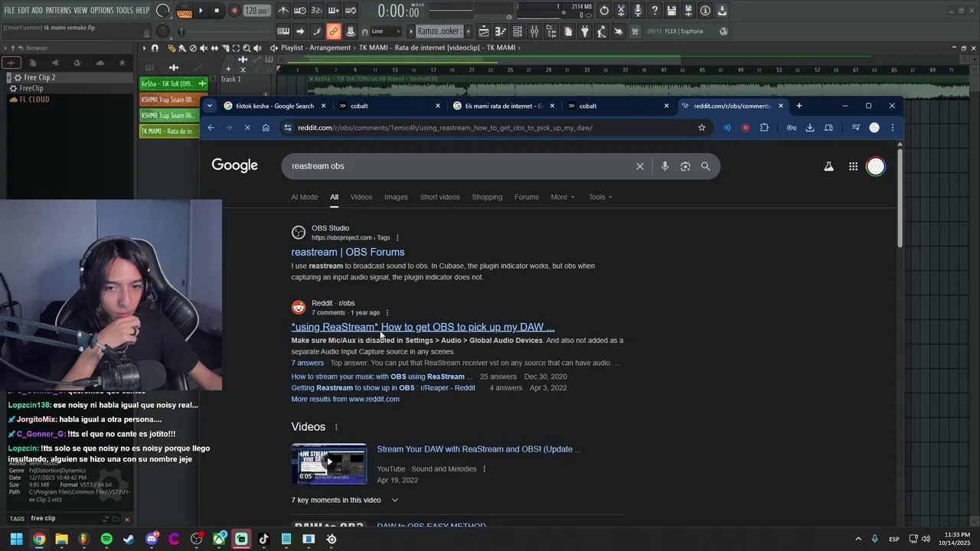Viewport: 980px width, 551px height.
Task: Open a new Chrome tab
Action: pyautogui.click(x=799, y=106)
